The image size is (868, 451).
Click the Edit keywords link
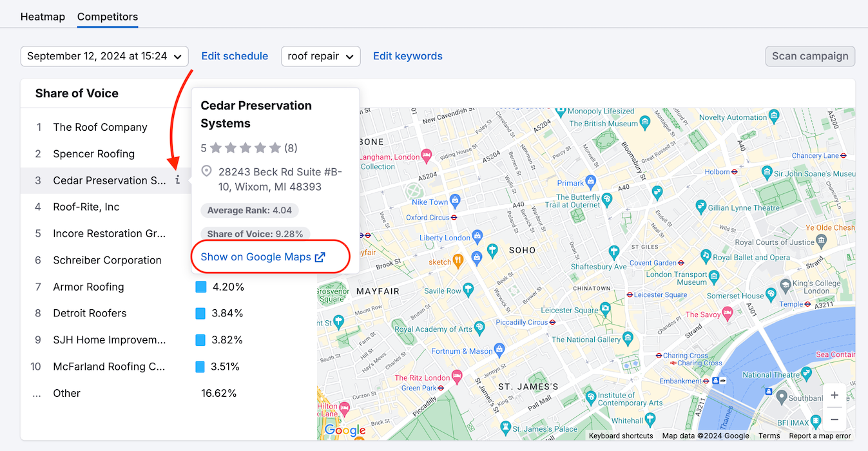coord(407,56)
